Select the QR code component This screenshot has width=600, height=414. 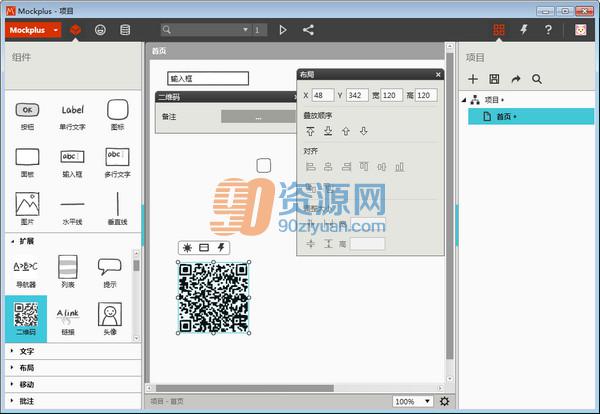click(x=26, y=319)
